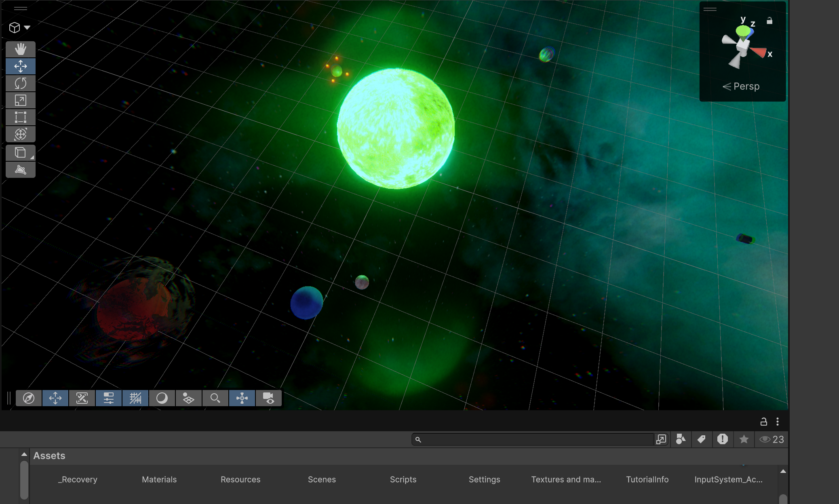Open the Project panel three-dot menu

(778, 422)
